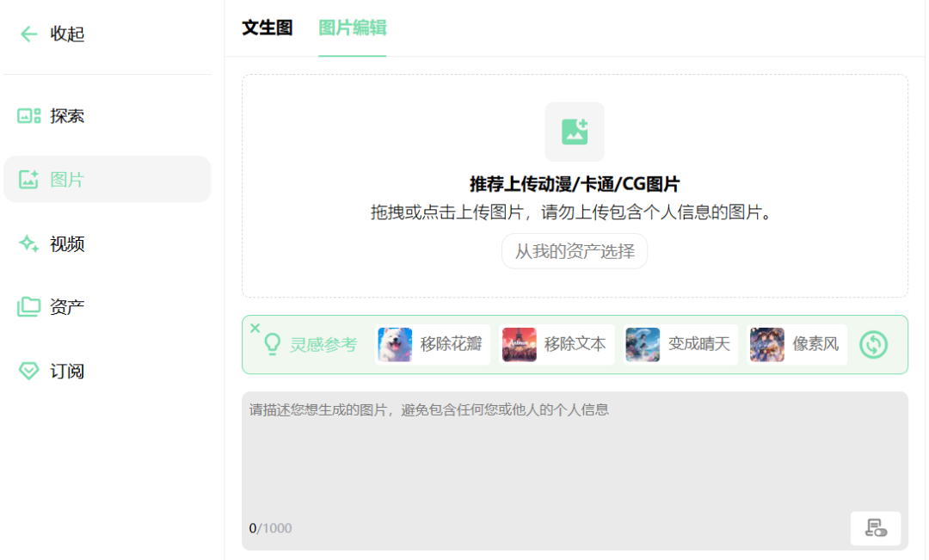Choose the 变成晴天 inspiration example
This screenshot has width=929, height=560.
pos(680,344)
